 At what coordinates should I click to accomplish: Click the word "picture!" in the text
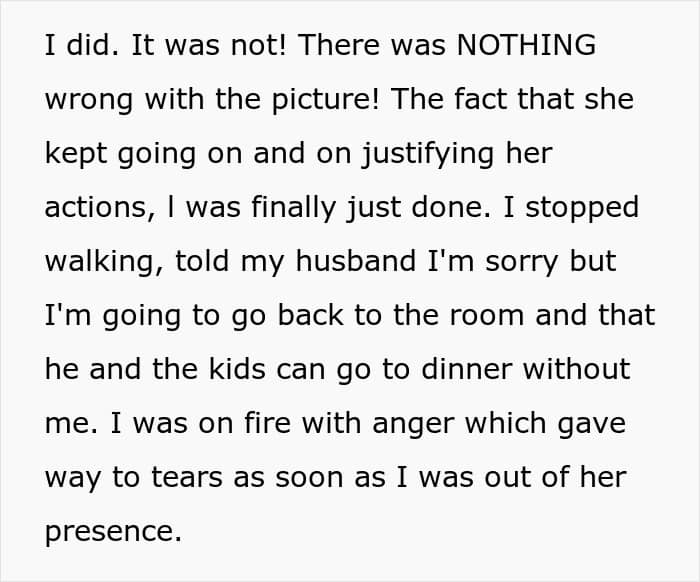[x=325, y=102]
